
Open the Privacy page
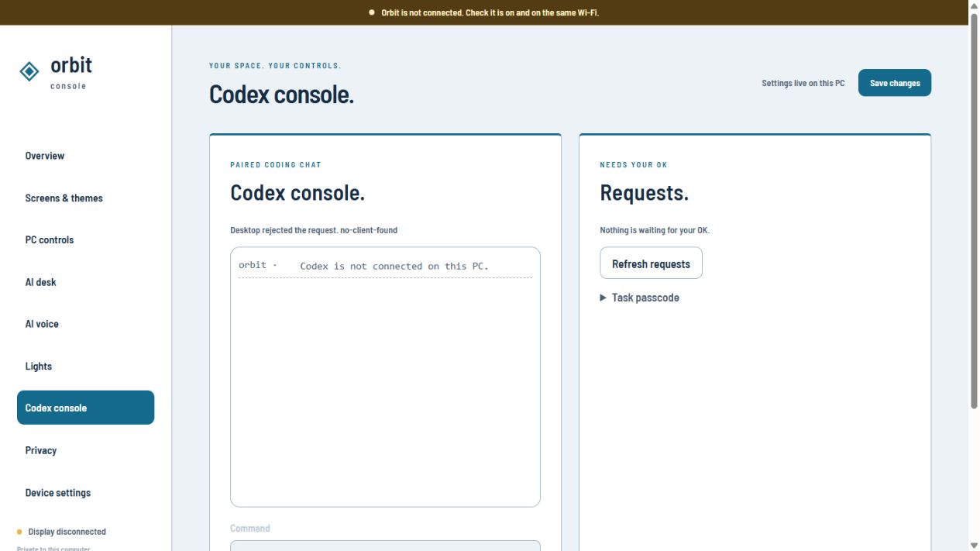click(85, 450)
